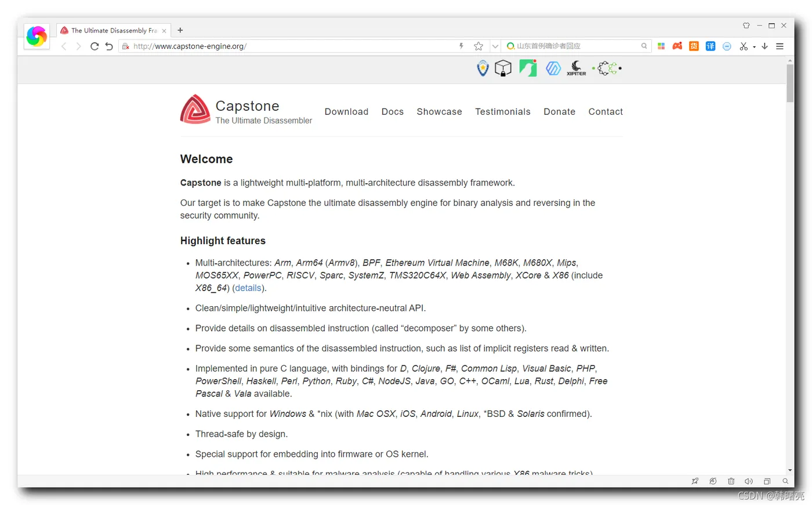Click the node graph circles banner icon
This screenshot has height=505, width=812.
tap(607, 68)
